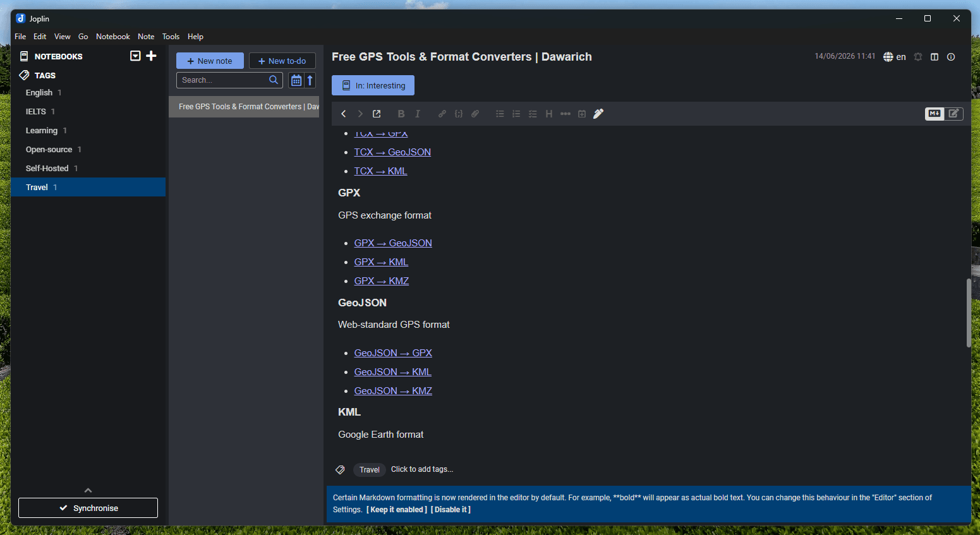
Task: Add a new notebook with the plus icon
Action: [152, 56]
